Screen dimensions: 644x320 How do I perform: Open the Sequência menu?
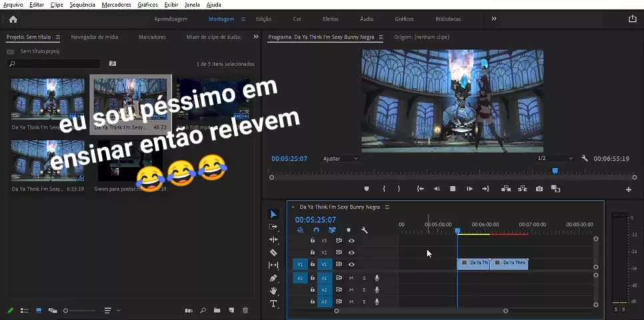tap(82, 5)
